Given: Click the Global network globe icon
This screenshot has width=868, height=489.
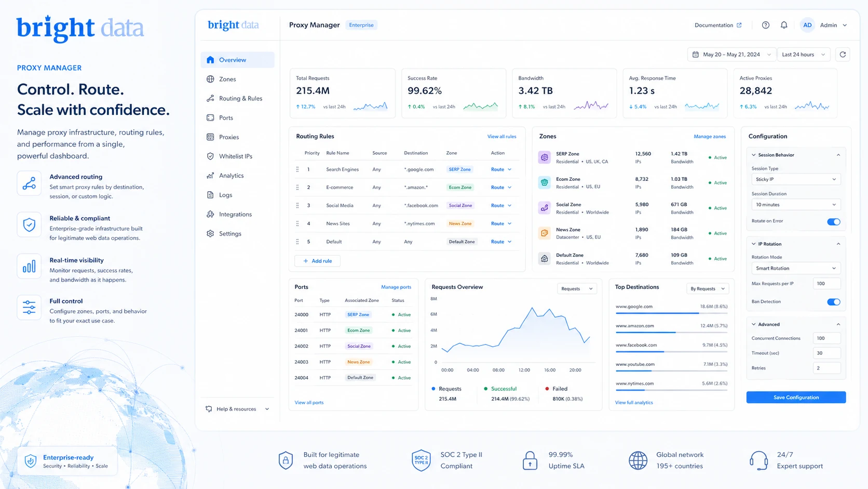Looking at the screenshot, I should [638, 460].
